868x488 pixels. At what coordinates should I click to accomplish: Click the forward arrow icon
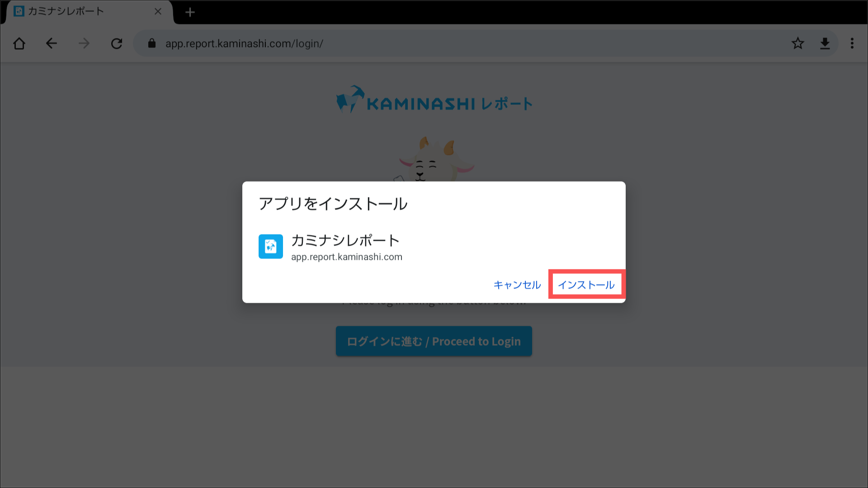pyautogui.click(x=84, y=43)
